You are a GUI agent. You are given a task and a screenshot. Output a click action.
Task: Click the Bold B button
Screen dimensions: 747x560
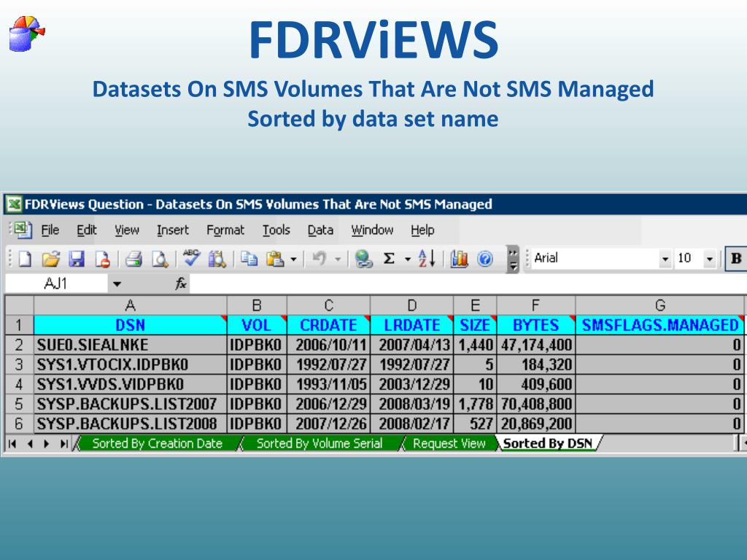[736, 258]
